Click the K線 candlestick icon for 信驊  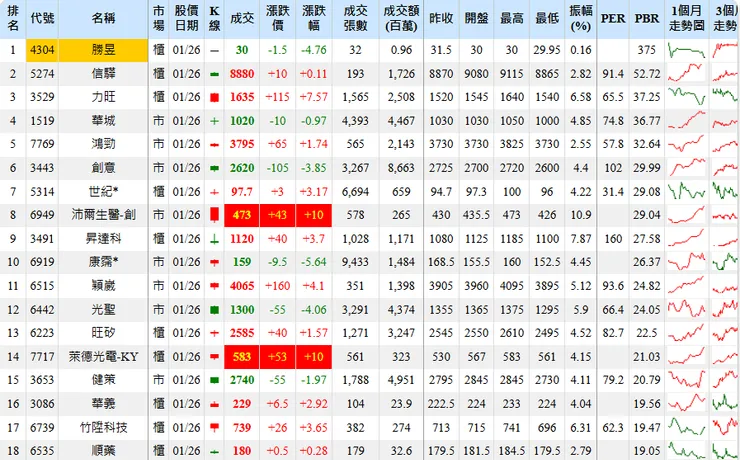[214, 74]
